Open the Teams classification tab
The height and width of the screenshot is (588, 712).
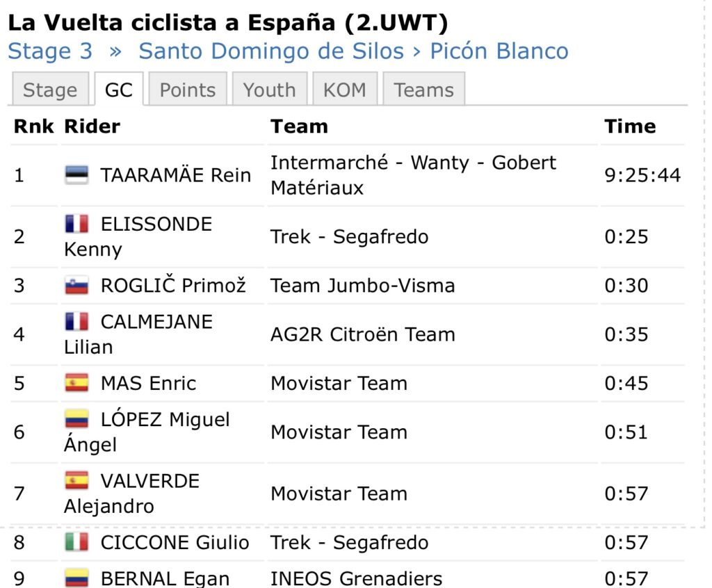pyautogui.click(x=423, y=90)
